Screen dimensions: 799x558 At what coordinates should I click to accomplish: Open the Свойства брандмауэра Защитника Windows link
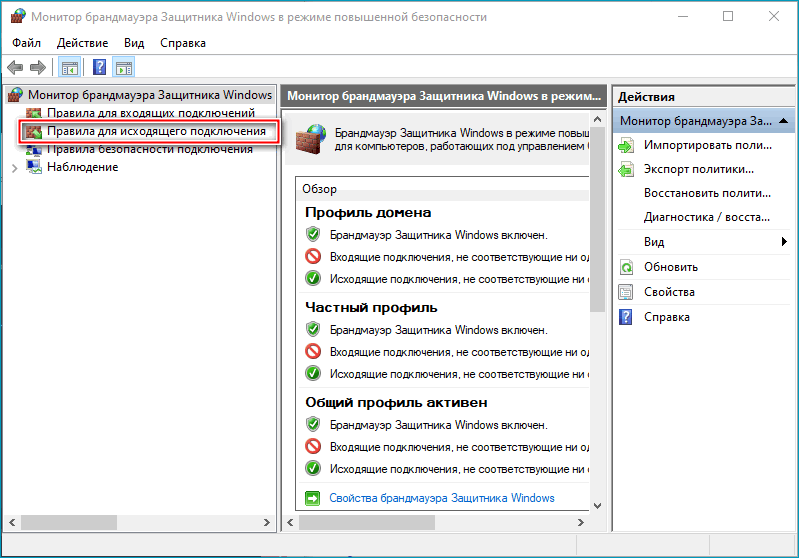(x=442, y=498)
